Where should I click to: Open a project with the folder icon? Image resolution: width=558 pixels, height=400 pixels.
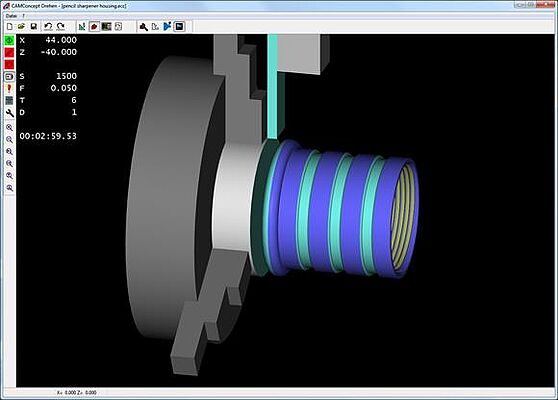21,27
